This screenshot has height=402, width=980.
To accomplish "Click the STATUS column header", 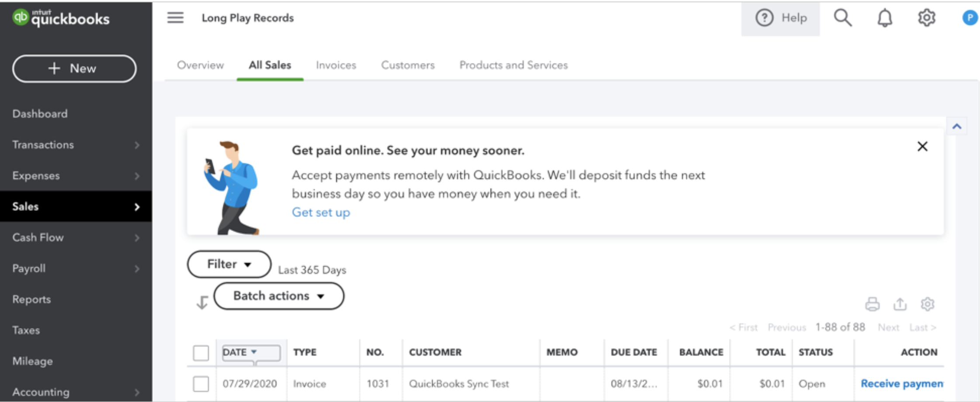I will (x=816, y=352).
